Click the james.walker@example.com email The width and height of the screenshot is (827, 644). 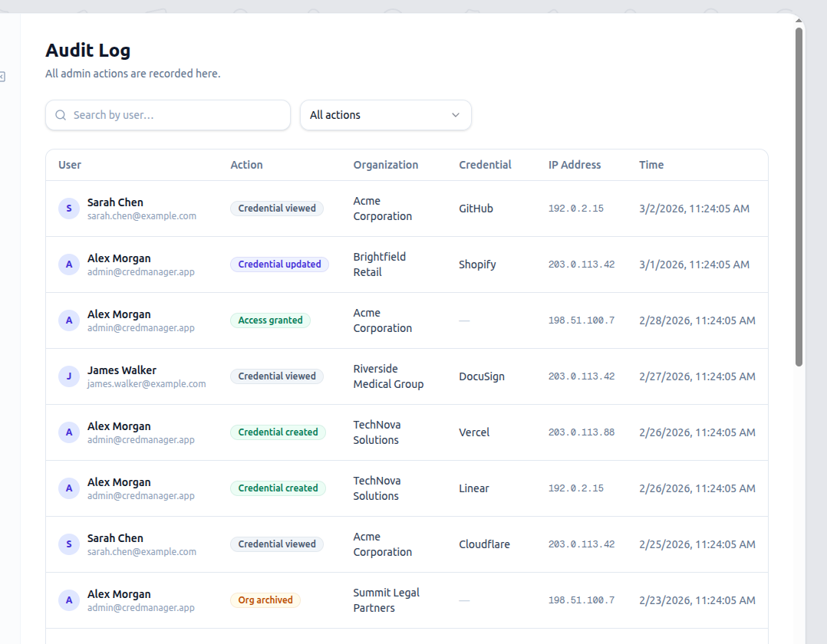pyautogui.click(x=147, y=384)
